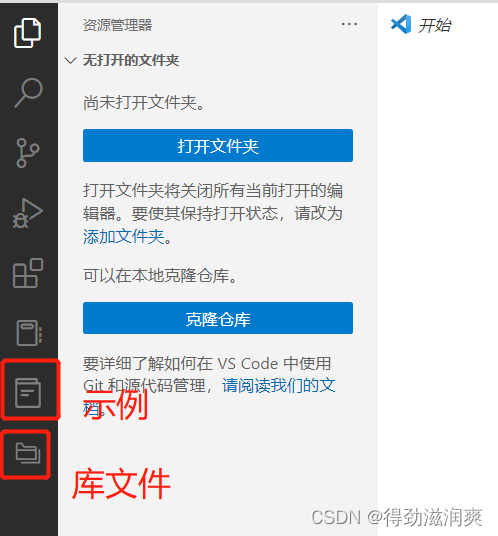Open the 库文件 library folders icon

[x=28, y=453]
